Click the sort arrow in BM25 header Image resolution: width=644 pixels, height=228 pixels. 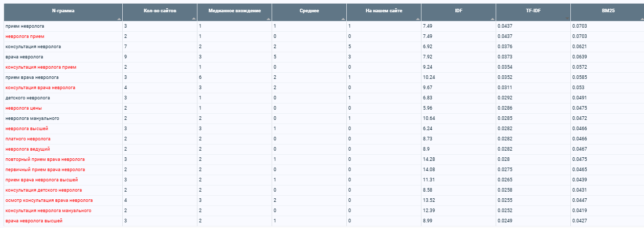coord(641,18)
